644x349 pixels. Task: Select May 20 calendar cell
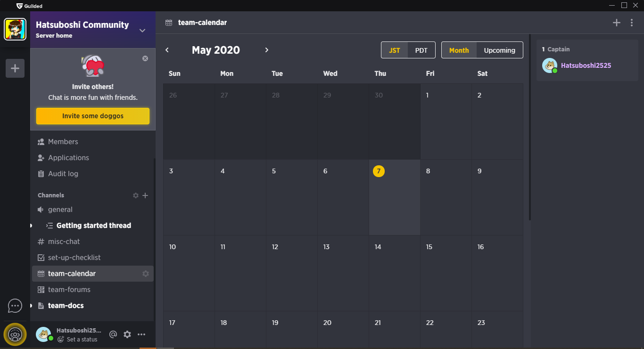[343, 330]
